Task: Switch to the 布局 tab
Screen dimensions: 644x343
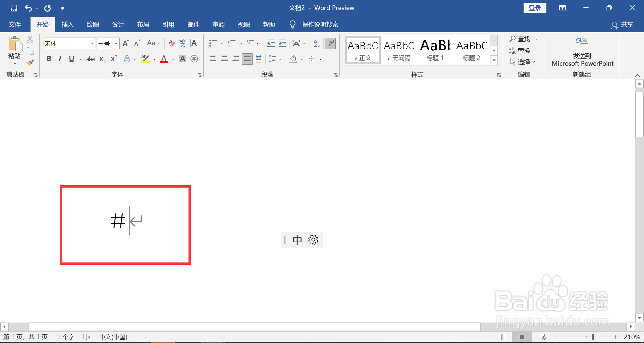Action: pyautogui.click(x=143, y=24)
